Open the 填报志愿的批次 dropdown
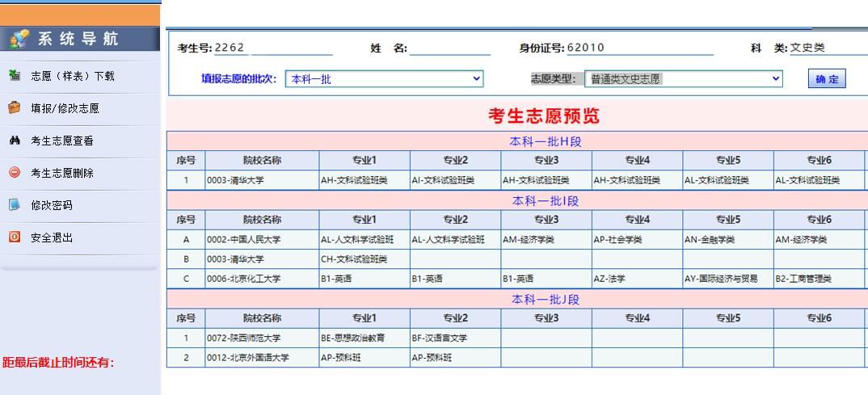Screen dimensions: 868x395 coord(384,78)
